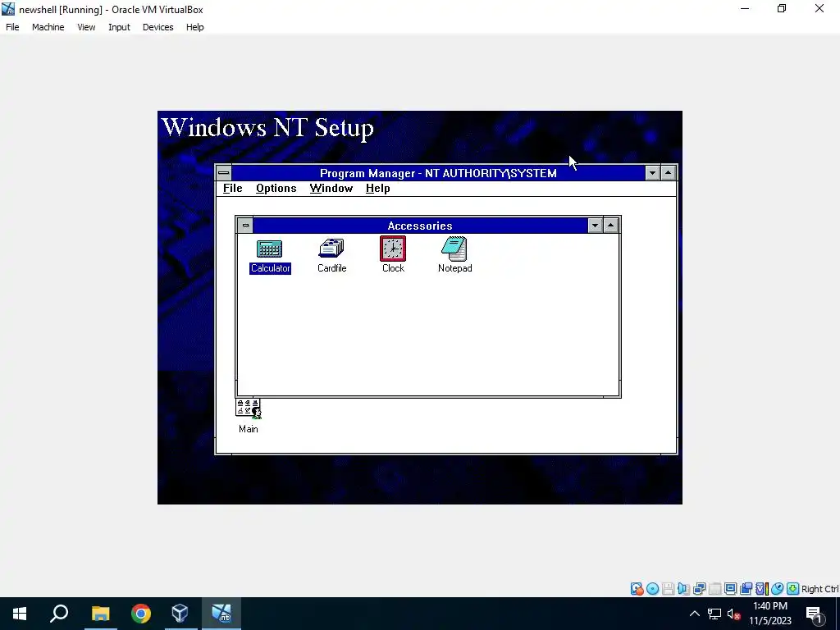840x630 pixels.
Task: Open the VirtualBox Help menu
Action: (x=195, y=27)
